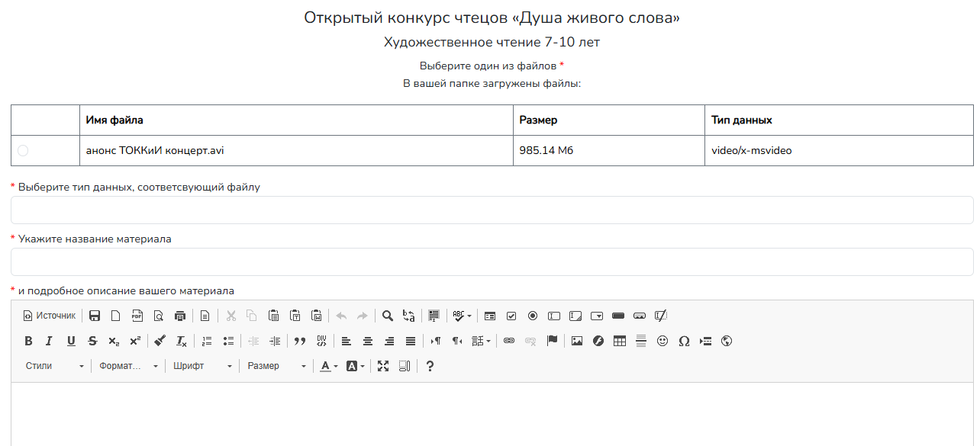Image resolution: width=980 pixels, height=446 pixels.
Task: Insert an anchor with the flag icon
Action: tap(552, 341)
